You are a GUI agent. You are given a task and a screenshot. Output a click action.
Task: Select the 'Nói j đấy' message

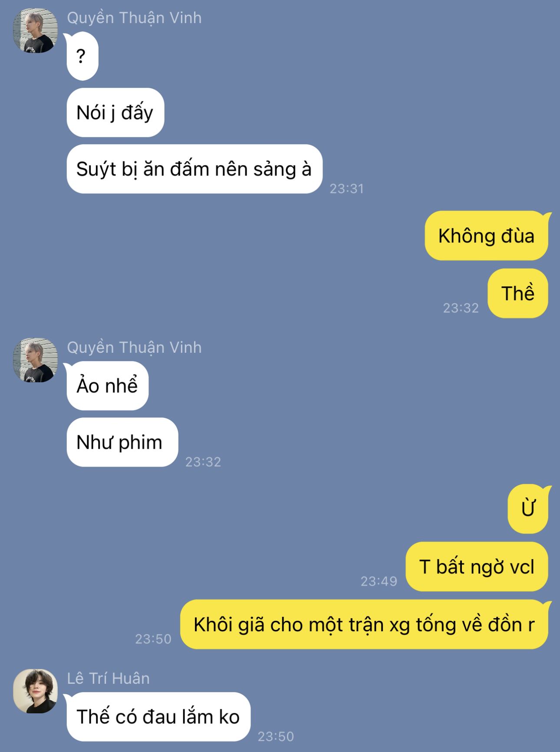tap(115, 113)
